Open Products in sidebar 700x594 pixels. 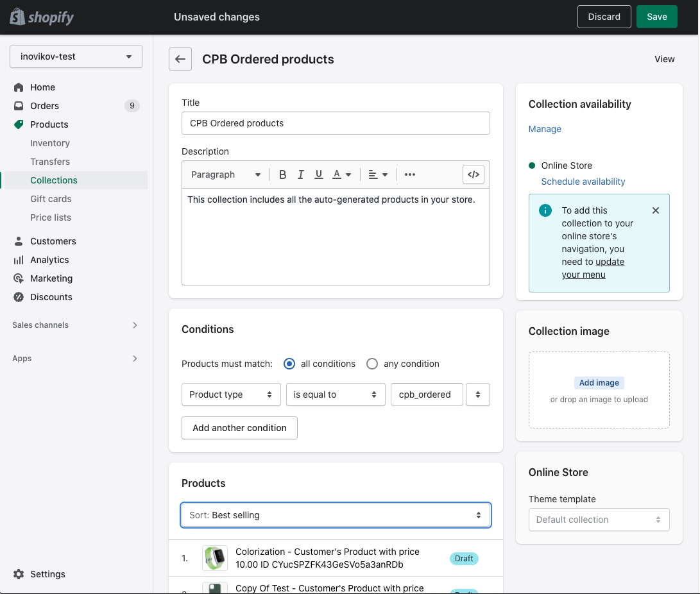49,124
